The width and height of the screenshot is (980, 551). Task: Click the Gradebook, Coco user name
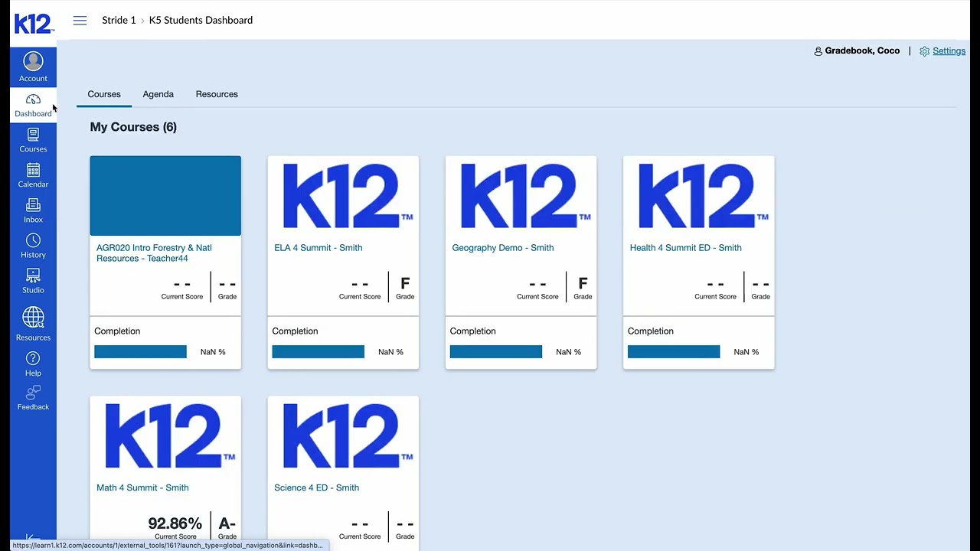tap(862, 51)
